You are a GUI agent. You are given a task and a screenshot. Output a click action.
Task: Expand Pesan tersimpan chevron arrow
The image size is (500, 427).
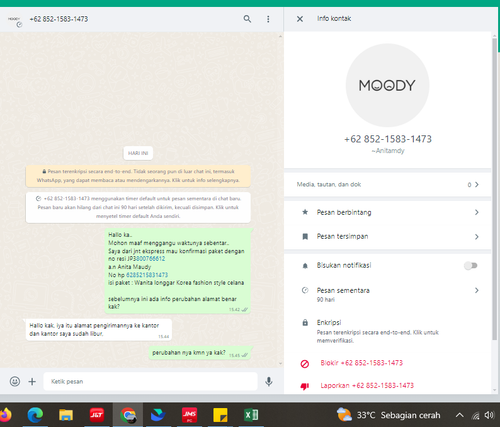click(x=477, y=237)
